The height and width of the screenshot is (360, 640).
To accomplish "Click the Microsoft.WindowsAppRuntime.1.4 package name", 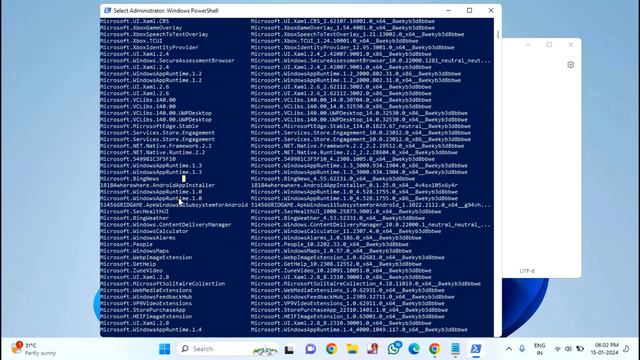I will (x=151, y=329).
